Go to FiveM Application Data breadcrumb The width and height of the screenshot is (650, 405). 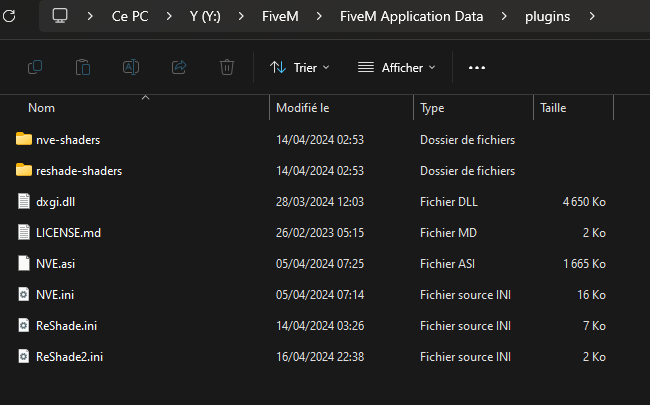pos(412,17)
